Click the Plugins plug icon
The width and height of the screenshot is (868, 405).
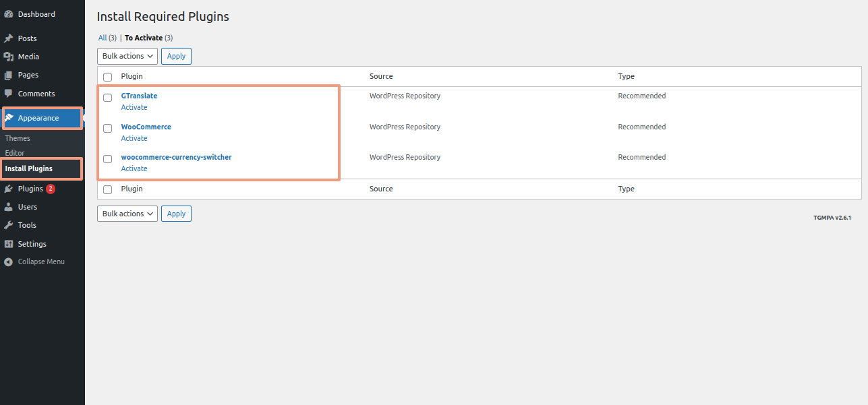click(x=9, y=189)
